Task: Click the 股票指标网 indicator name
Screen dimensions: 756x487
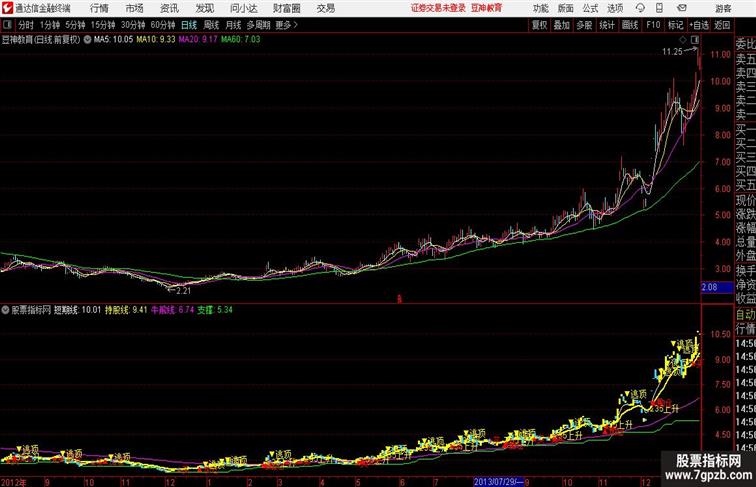Action: click(31, 310)
